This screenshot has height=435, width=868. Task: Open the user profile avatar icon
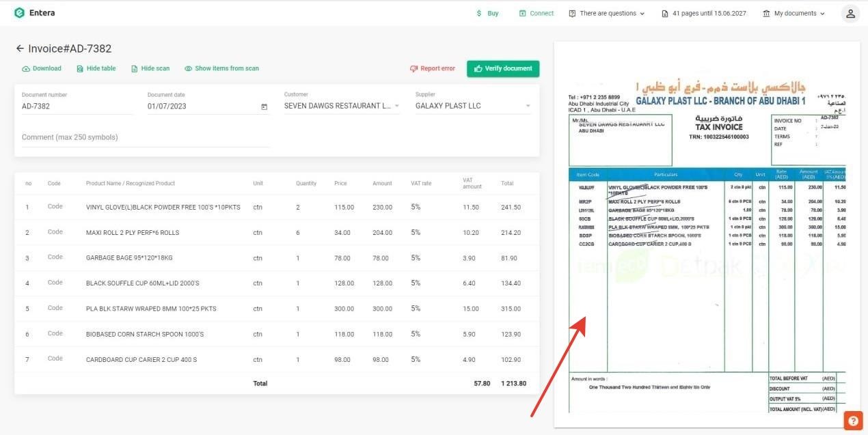(x=850, y=14)
